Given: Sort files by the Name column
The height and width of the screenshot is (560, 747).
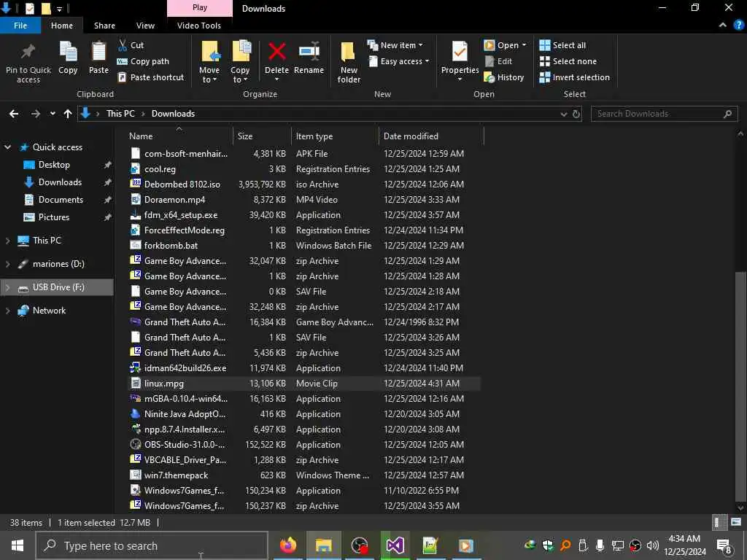Looking at the screenshot, I should point(179,136).
